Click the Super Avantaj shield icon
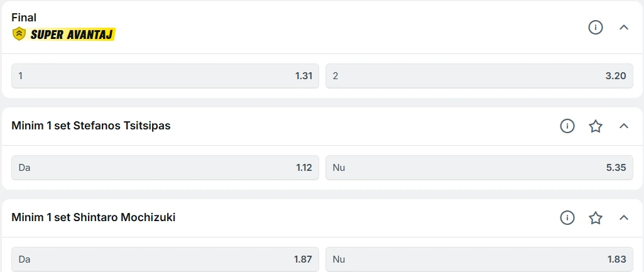This screenshot has height=272, width=644. (x=19, y=35)
